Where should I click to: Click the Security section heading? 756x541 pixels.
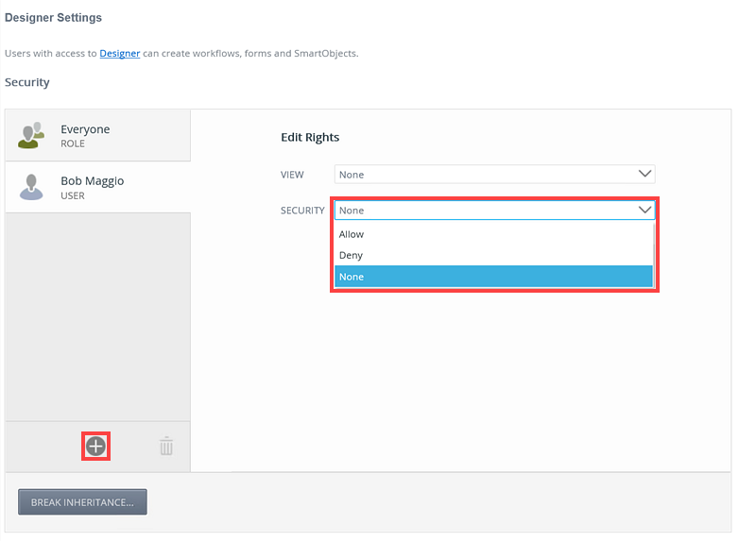click(27, 82)
